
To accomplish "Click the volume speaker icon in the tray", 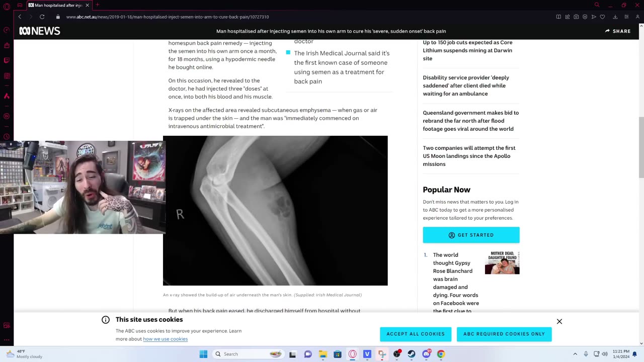I will click(604, 354).
